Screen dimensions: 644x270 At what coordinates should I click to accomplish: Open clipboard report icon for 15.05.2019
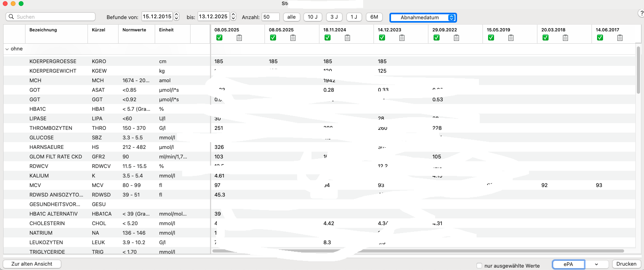click(511, 38)
